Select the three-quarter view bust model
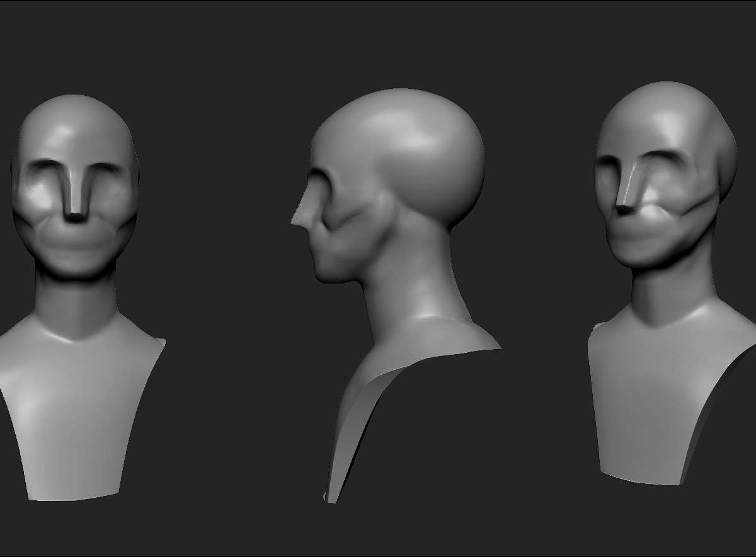The image size is (756, 557). tap(672, 284)
